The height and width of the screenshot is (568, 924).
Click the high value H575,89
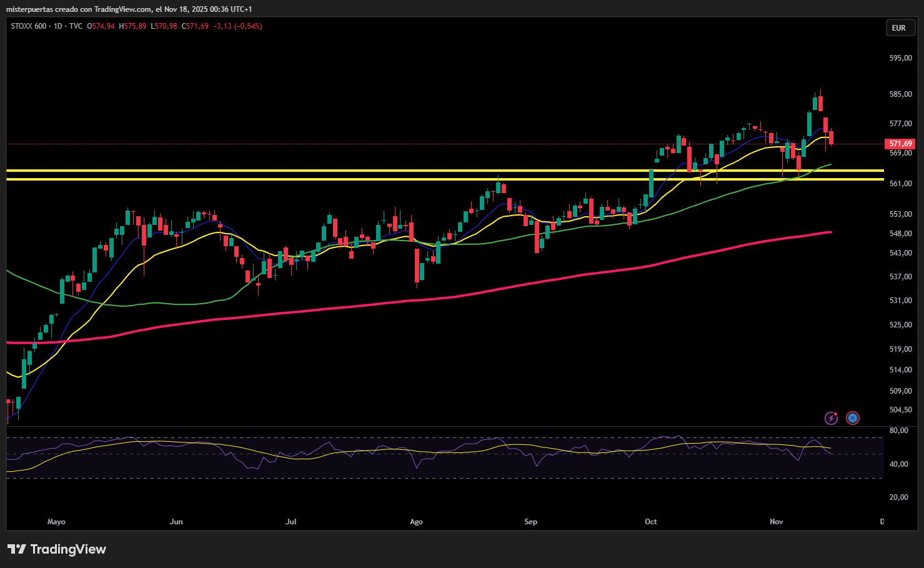coord(132,26)
